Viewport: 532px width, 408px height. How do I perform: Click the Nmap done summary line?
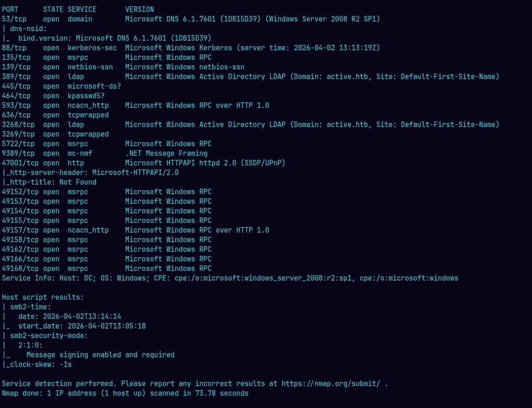click(125, 393)
